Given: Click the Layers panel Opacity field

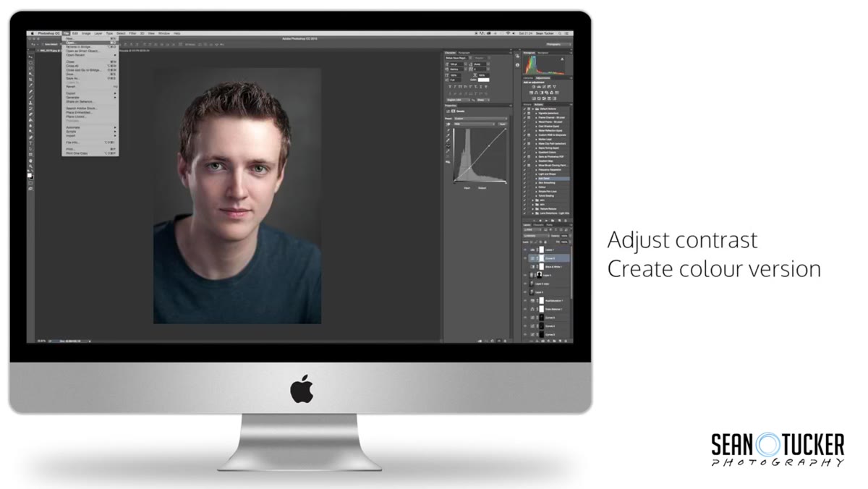Looking at the screenshot, I should pyautogui.click(x=564, y=235).
